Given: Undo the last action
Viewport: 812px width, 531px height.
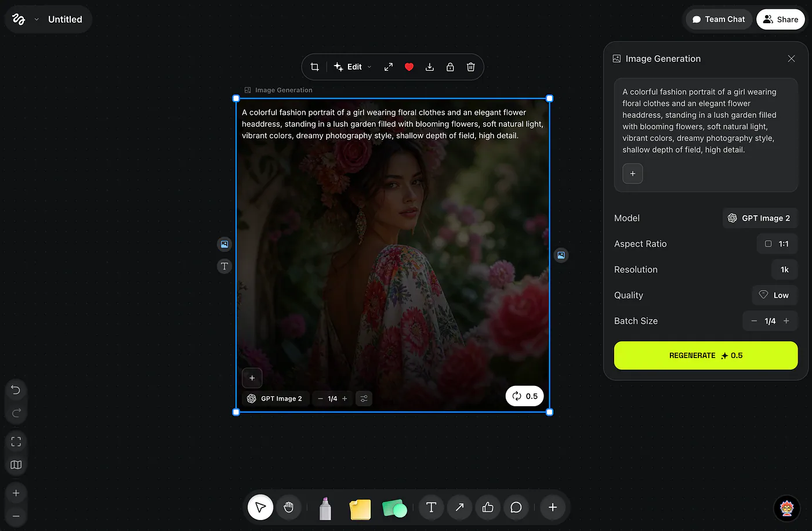Looking at the screenshot, I should point(16,390).
